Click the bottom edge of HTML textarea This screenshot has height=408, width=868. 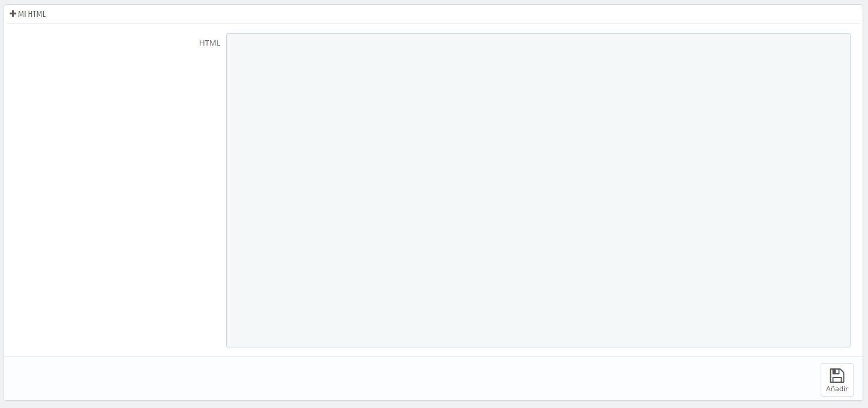pos(538,347)
